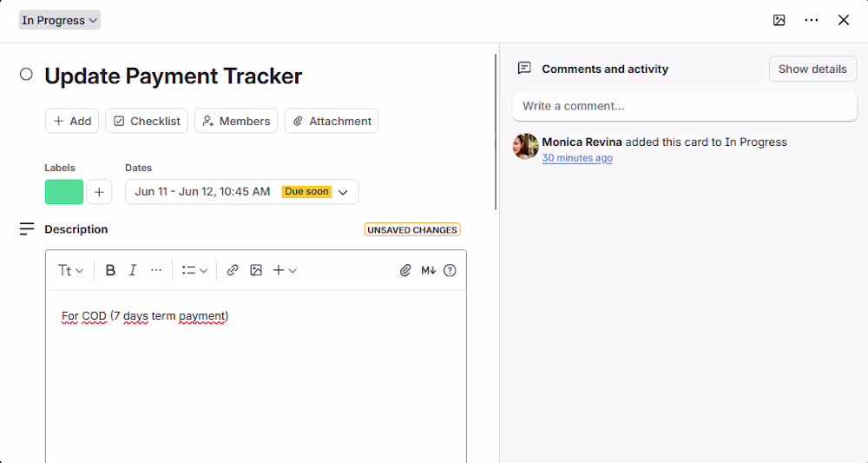868x463 pixels.
Task: Expand the lists formatting dropdown
Action: 194,270
